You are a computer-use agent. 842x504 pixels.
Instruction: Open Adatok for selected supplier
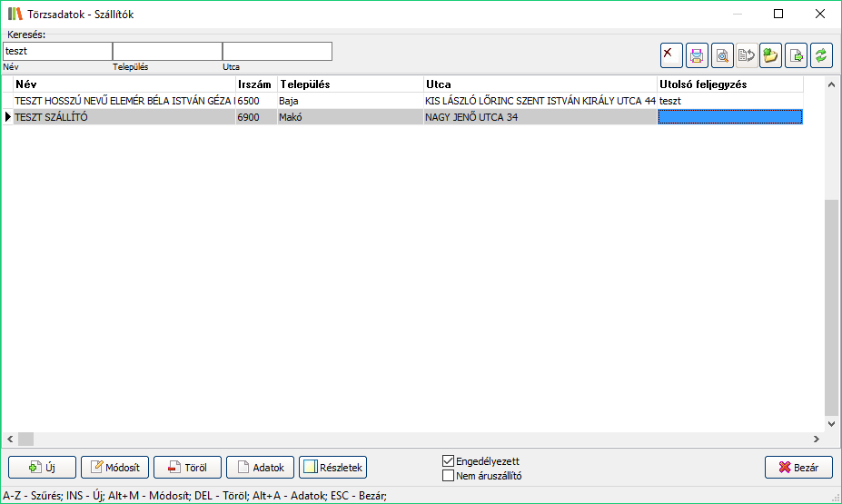(260, 468)
